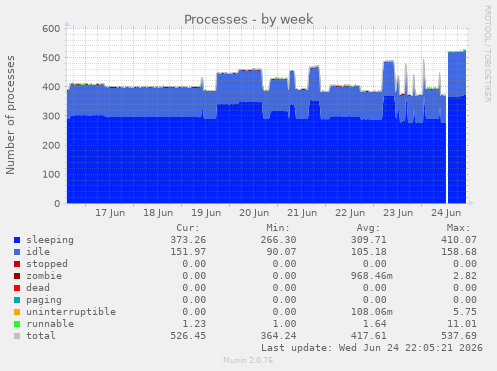Select the 'idle' legend label
The image size is (497, 371).
(38, 252)
